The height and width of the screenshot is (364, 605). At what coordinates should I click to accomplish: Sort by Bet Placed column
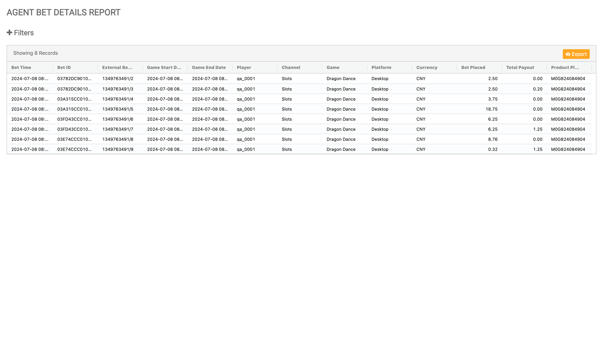473,68
